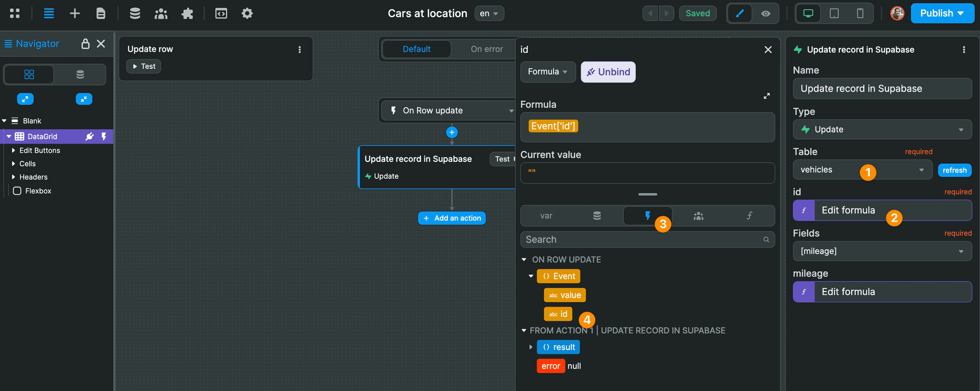Open Update row workflow options menu
Image resolution: width=980 pixels, height=391 pixels.
[300, 50]
